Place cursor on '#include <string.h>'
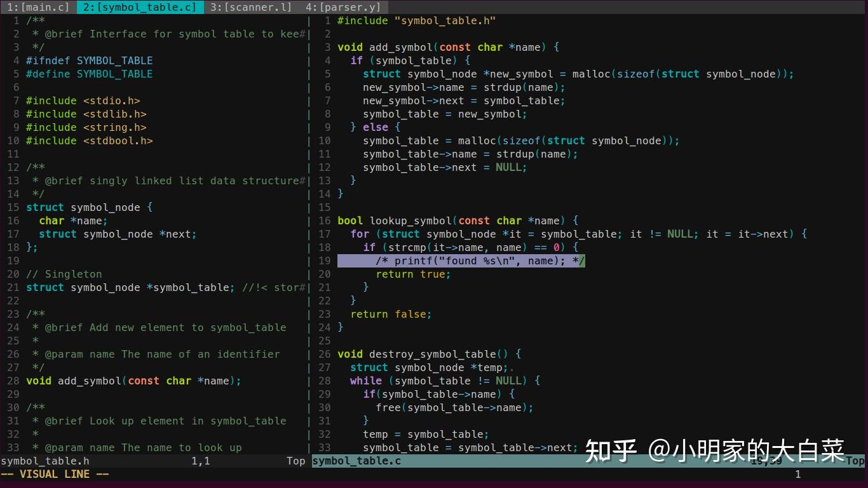The width and height of the screenshot is (868, 488). (x=86, y=127)
